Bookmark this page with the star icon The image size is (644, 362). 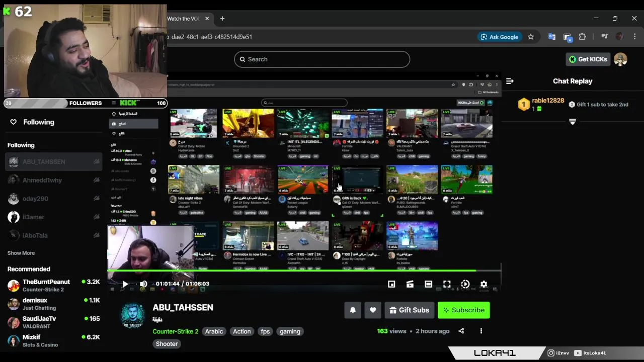pyautogui.click(x=530, y=37)
